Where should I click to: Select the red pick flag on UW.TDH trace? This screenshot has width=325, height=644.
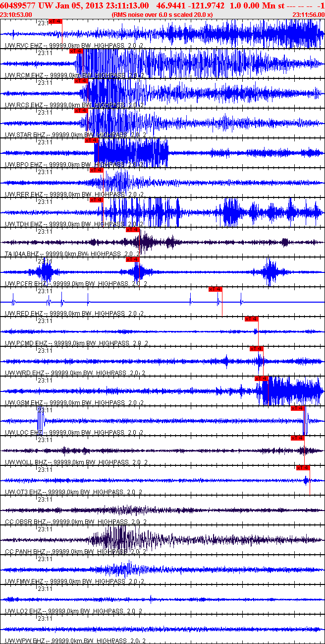96,200
